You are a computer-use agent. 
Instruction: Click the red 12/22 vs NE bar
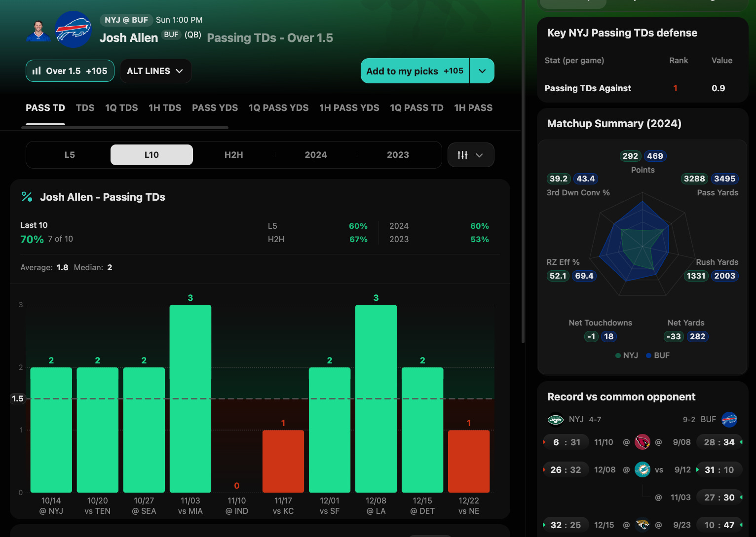(x=469, y=461)
